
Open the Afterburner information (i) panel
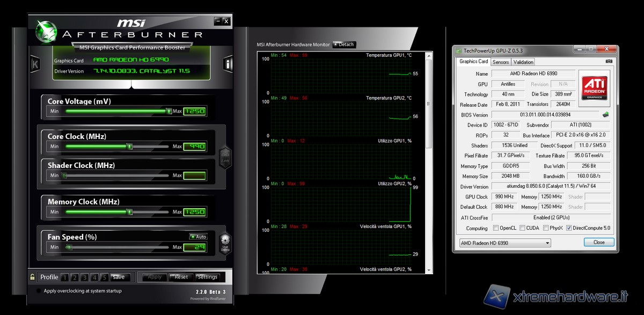coord(228,65)
